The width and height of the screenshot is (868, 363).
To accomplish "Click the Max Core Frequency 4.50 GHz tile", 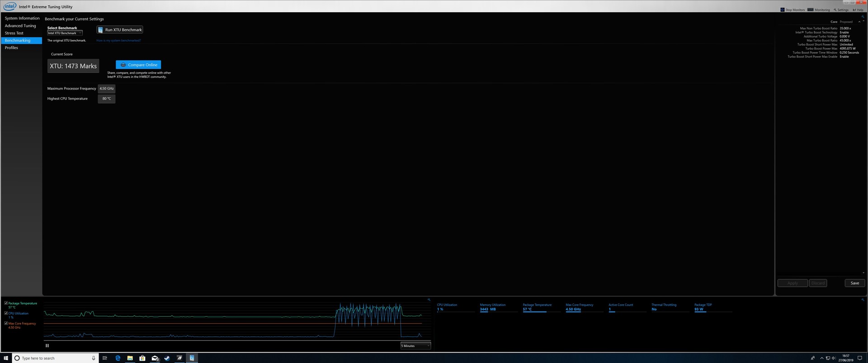I will (585, 307).
